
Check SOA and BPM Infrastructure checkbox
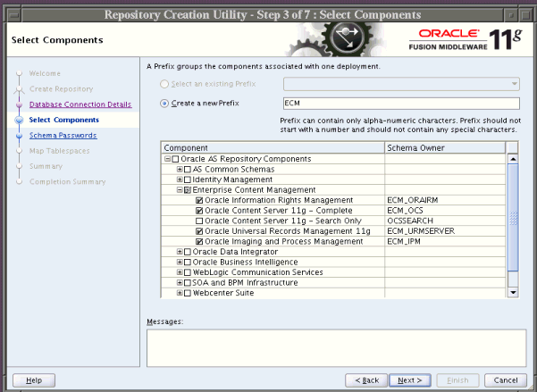click(188, 283)
